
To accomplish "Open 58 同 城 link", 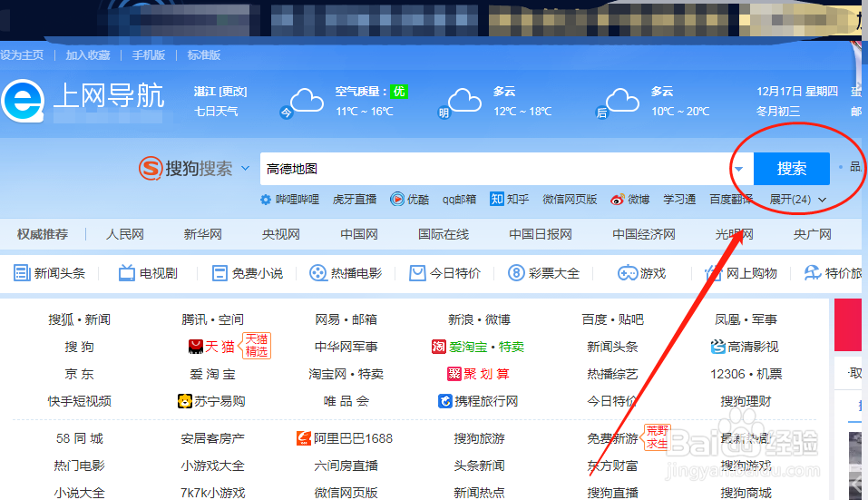I will pos(79,438).
